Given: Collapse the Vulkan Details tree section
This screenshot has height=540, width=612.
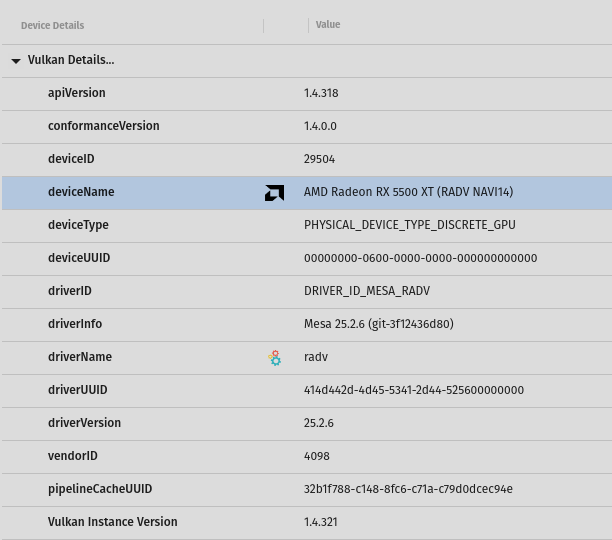Looking at the screenshot, I should (16, 61).
